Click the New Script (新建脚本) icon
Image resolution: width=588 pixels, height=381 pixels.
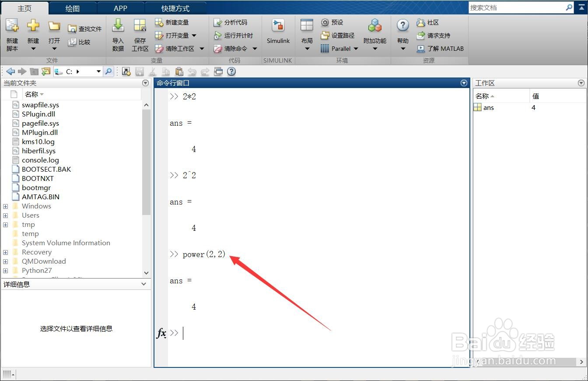click(x=12, y=26)
